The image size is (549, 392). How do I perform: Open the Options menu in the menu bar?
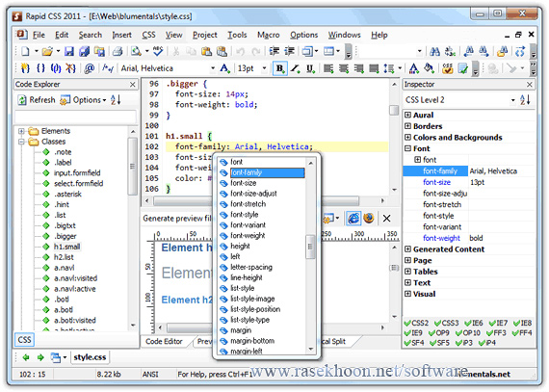tap(304, 35)
